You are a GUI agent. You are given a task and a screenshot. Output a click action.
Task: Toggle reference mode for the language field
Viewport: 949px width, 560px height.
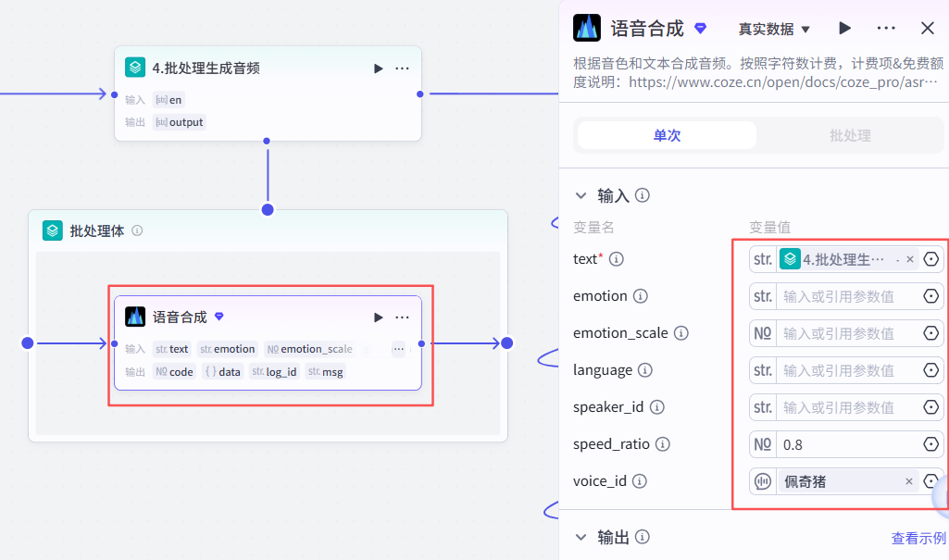coord(932,369)
